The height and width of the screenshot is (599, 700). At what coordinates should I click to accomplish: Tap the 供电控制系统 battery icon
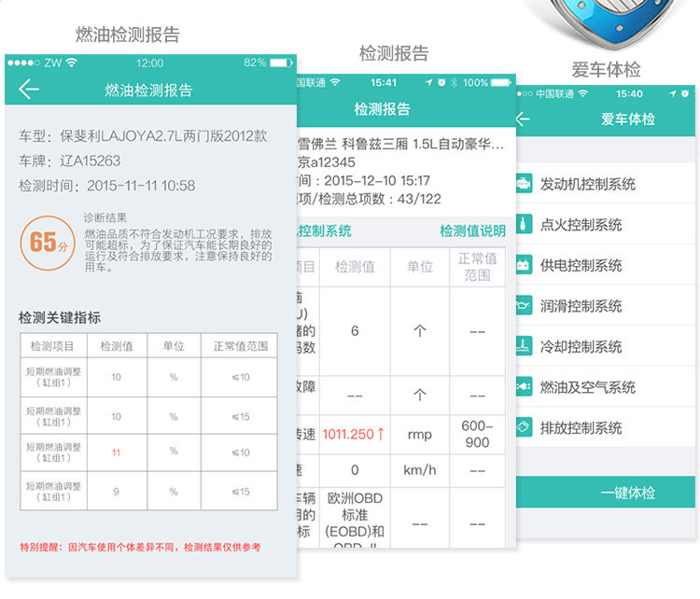coord(525,265)
